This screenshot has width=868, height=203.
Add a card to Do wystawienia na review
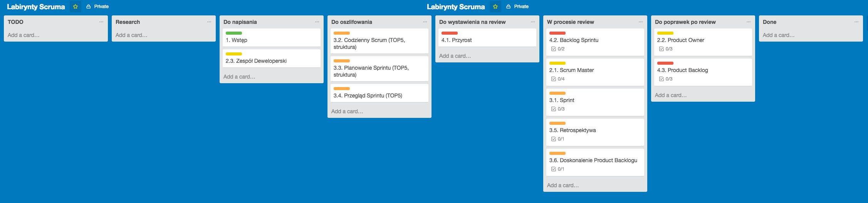tap(455, 56)
